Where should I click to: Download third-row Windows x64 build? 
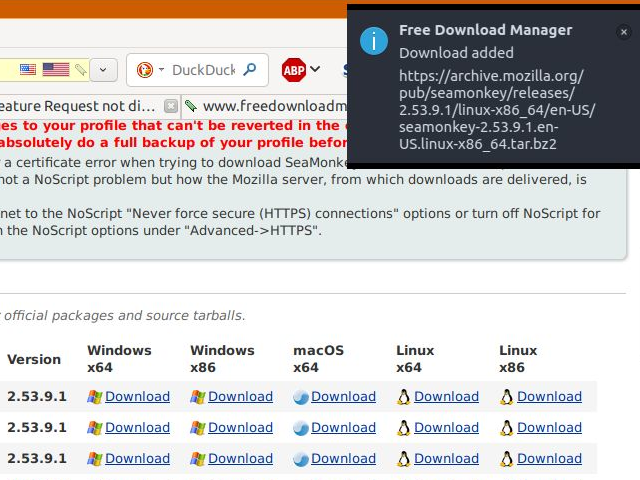138,458
